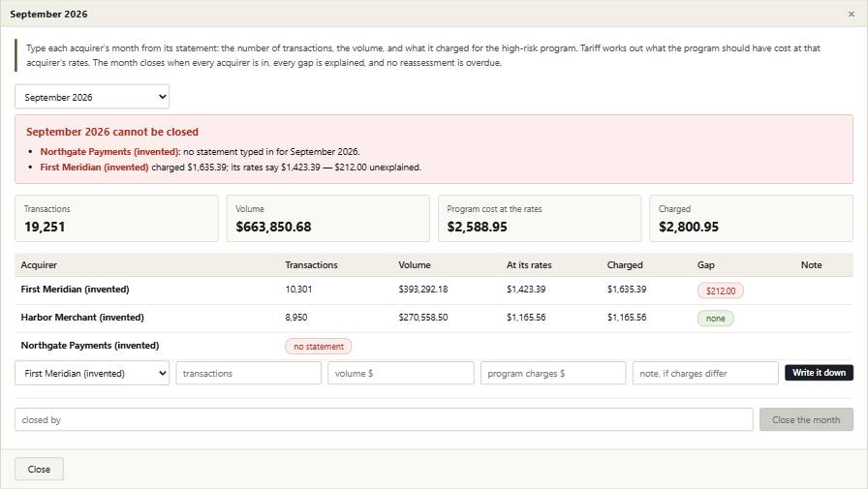
Task: Close the September 2026 dialog with X
Action: tap(851, 14)
